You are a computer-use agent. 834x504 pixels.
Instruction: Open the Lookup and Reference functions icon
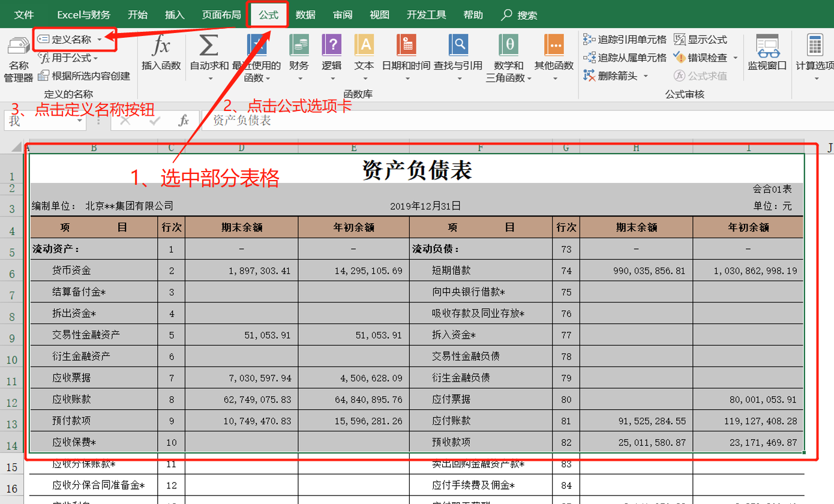point(459,46)
